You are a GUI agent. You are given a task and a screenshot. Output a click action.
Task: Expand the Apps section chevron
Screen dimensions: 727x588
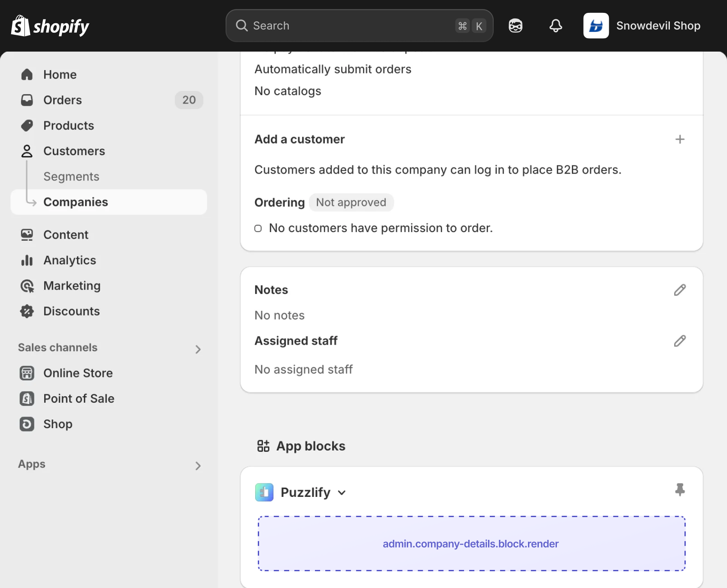[x=198, y=466]
